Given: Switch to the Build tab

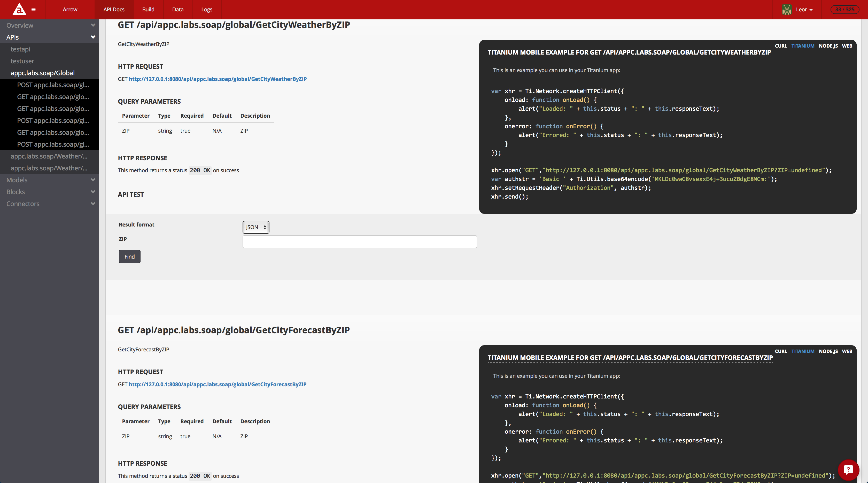Looking at the screenshot, I should pyautogui.click(x=148, y=10).
